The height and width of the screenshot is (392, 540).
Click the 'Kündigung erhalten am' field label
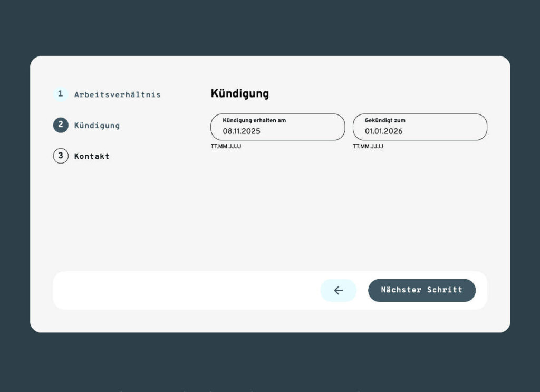[254, 121]
